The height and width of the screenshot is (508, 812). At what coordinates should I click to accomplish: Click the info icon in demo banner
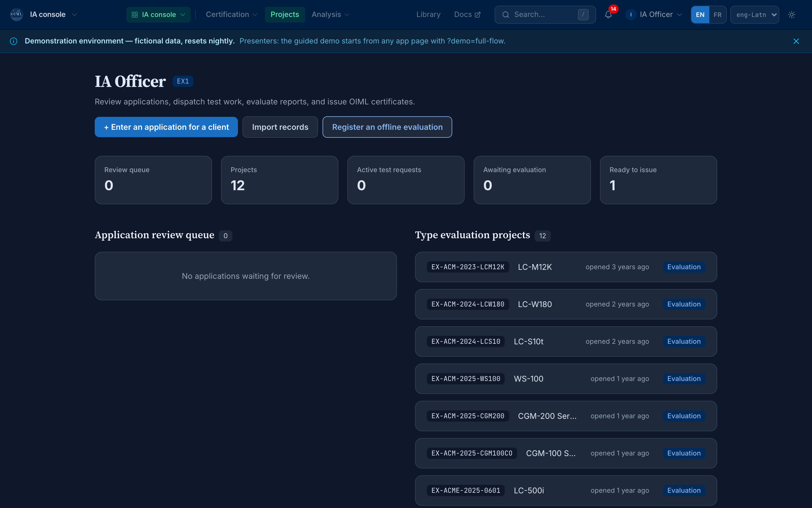[14, 41]
